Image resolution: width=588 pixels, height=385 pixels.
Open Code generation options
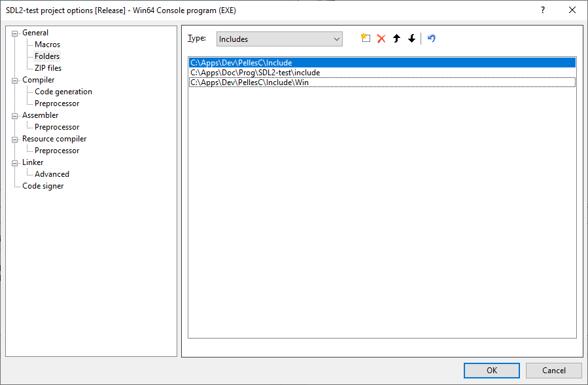pos(63,92)
